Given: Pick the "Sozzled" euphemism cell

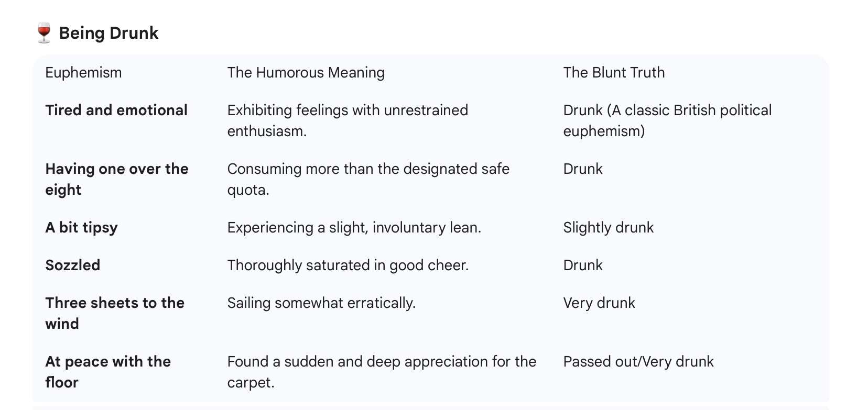Looking at the screenshot, I should tap(72, 265).
